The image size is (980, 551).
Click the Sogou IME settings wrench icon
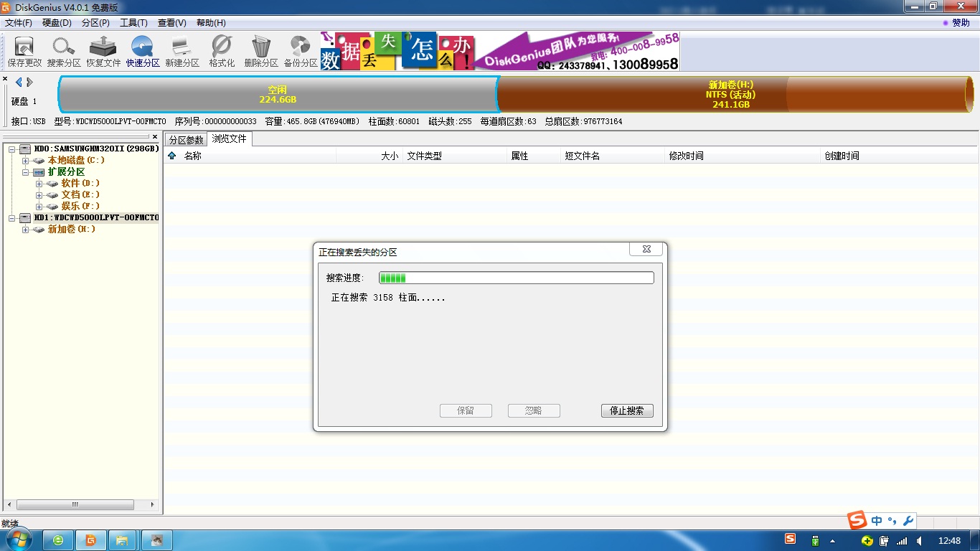pyautogui.click(x=908, y=521)
